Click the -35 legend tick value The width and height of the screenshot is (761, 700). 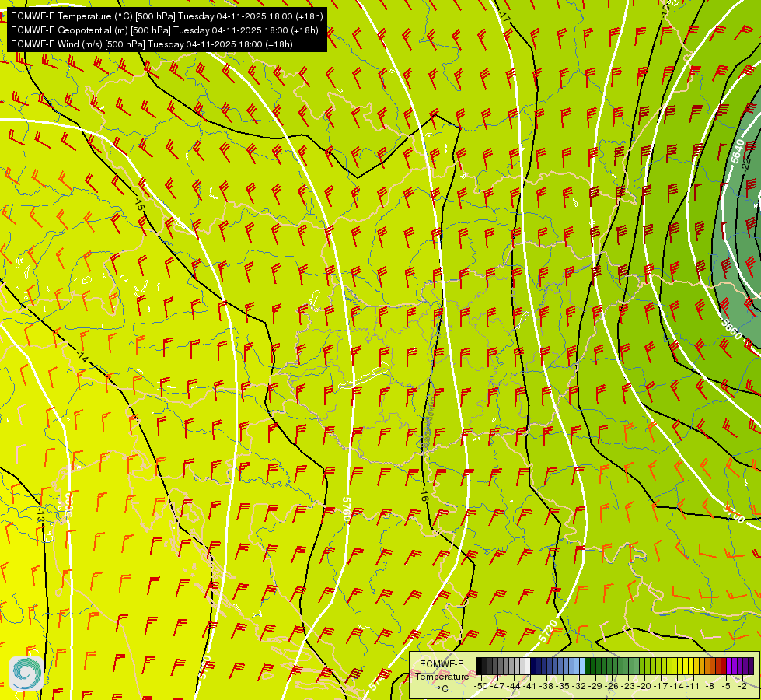tap(563, 687)
